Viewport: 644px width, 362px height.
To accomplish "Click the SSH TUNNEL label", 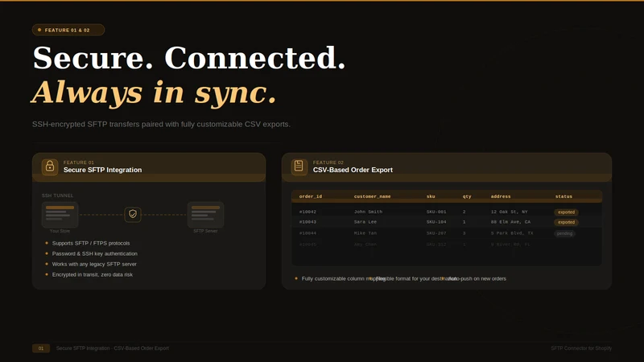I will point(57,195).
